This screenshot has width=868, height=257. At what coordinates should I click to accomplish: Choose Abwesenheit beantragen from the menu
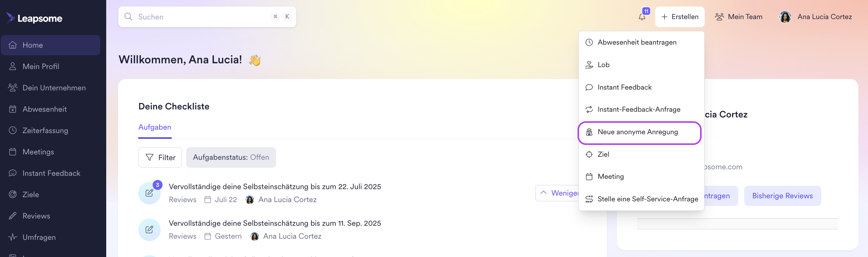pyautogui.click(x=637, y=42)
